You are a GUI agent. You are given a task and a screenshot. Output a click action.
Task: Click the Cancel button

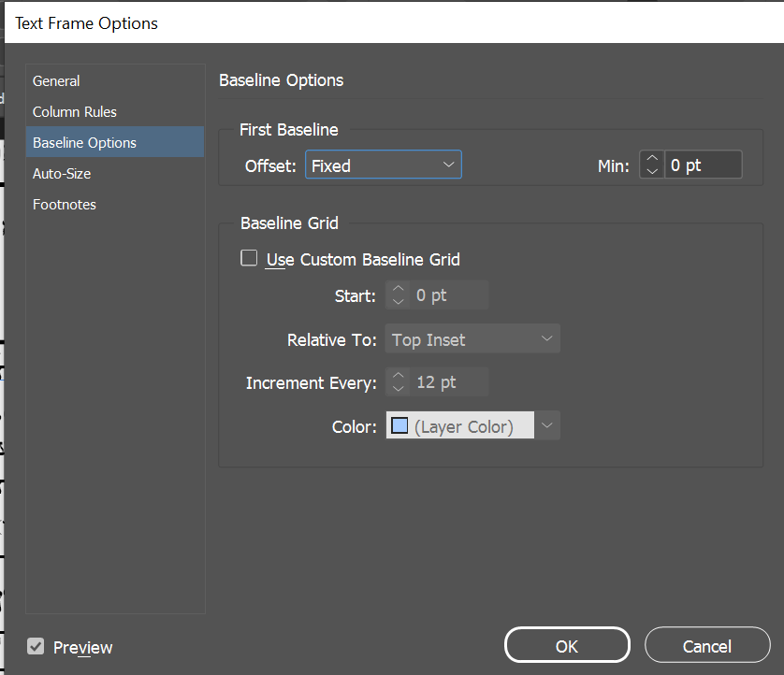[707, 646]
